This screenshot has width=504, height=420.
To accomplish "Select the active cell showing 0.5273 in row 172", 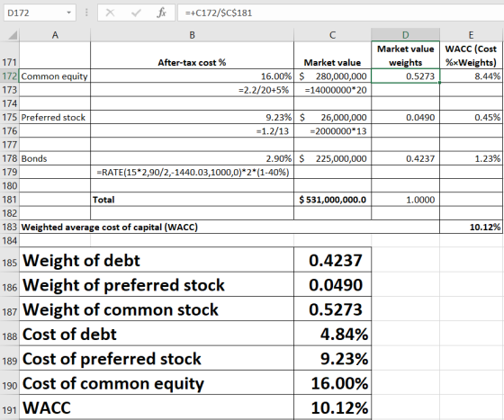I will (x=405, y=76).
